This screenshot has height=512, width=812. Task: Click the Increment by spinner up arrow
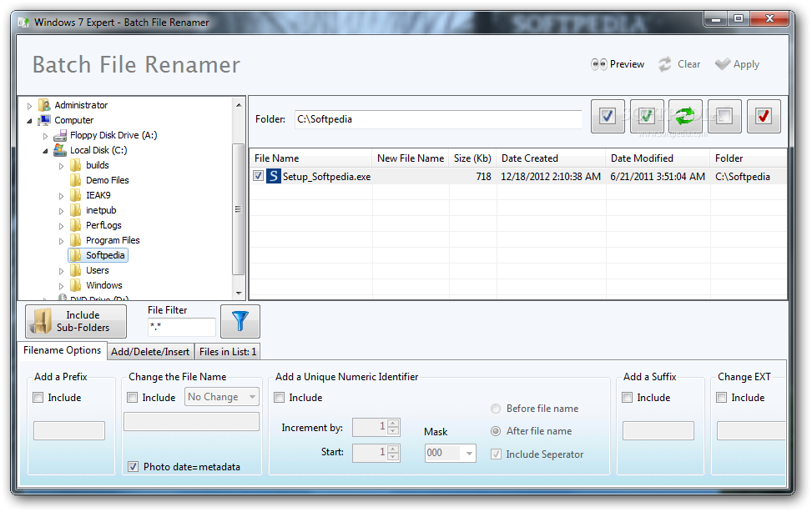394,423
